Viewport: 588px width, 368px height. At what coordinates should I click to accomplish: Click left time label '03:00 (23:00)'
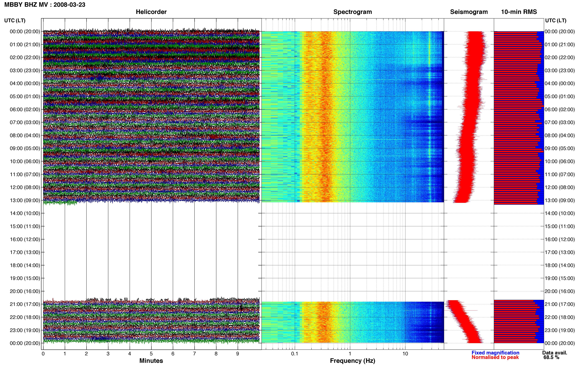[x=25, y=71]
